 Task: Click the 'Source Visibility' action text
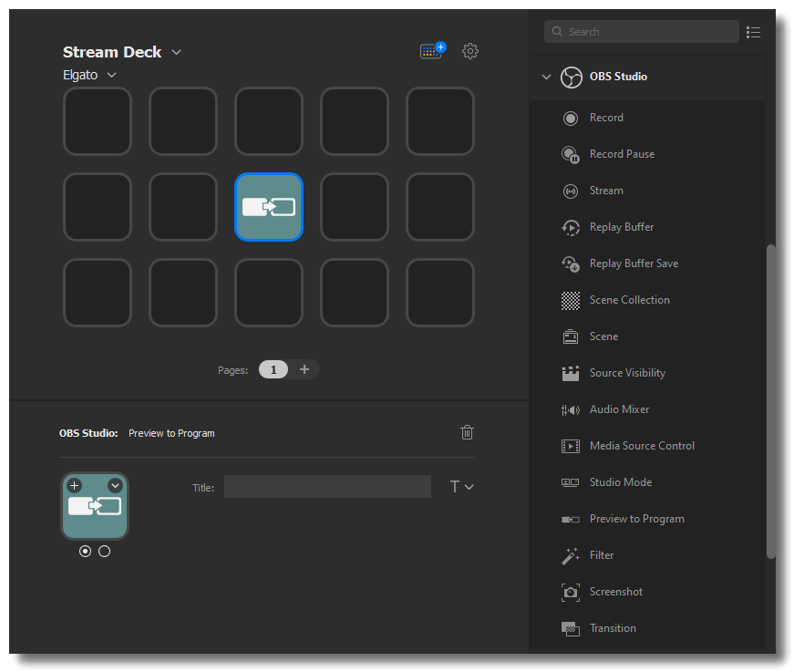point(627,373)
